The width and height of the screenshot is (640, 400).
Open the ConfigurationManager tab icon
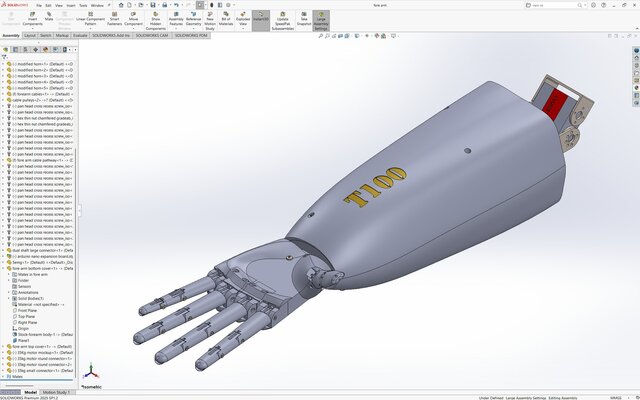[x=25, y=49]
